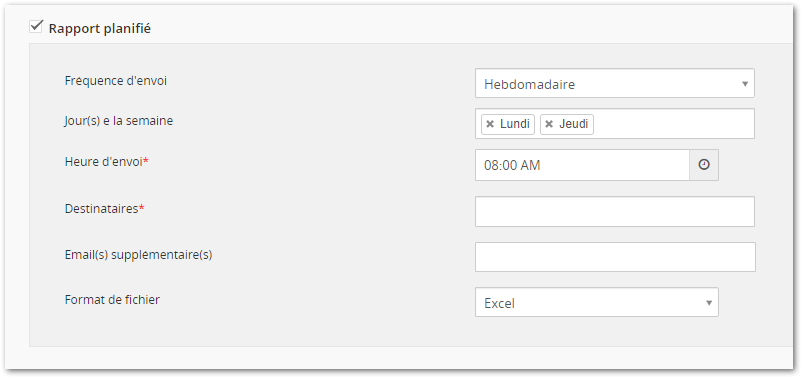The width and height of the screenshot is (802, 378).
Task: Click the Excel dropdown arrow
Action: tap(709, 303)
